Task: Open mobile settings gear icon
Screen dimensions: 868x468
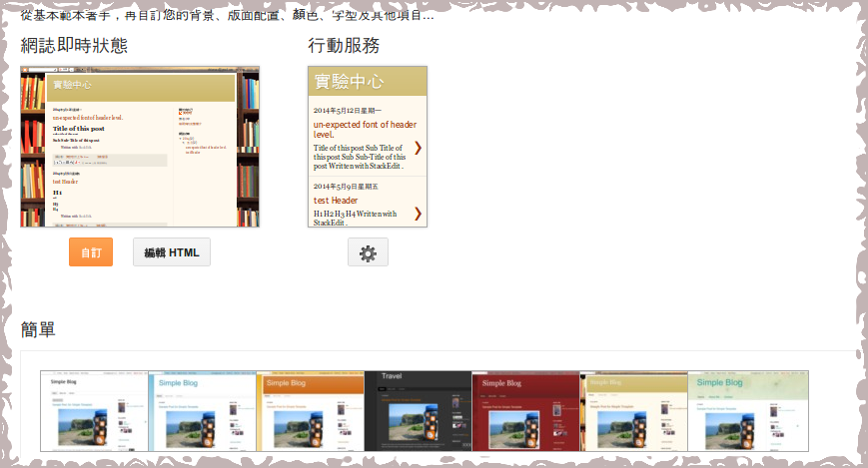Action: [368, 252]
